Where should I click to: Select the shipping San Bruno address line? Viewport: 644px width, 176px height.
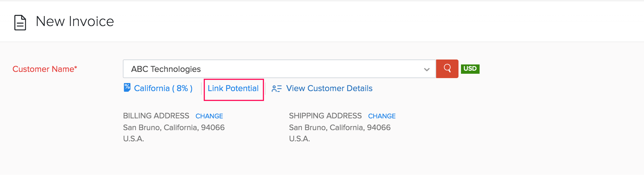click(340, 128)
